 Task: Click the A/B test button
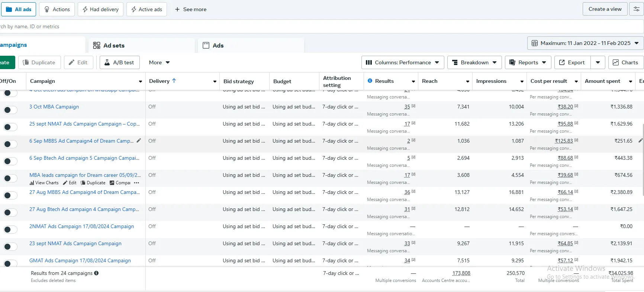pos(119,62)
